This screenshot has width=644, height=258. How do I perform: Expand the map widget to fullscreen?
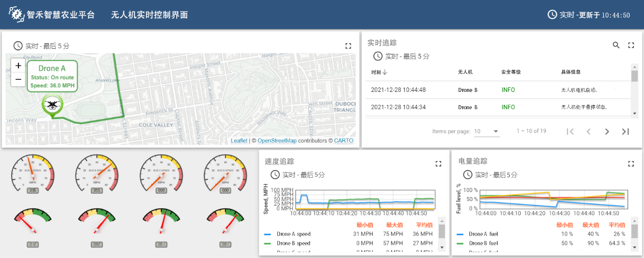click(x=348, y=46)
